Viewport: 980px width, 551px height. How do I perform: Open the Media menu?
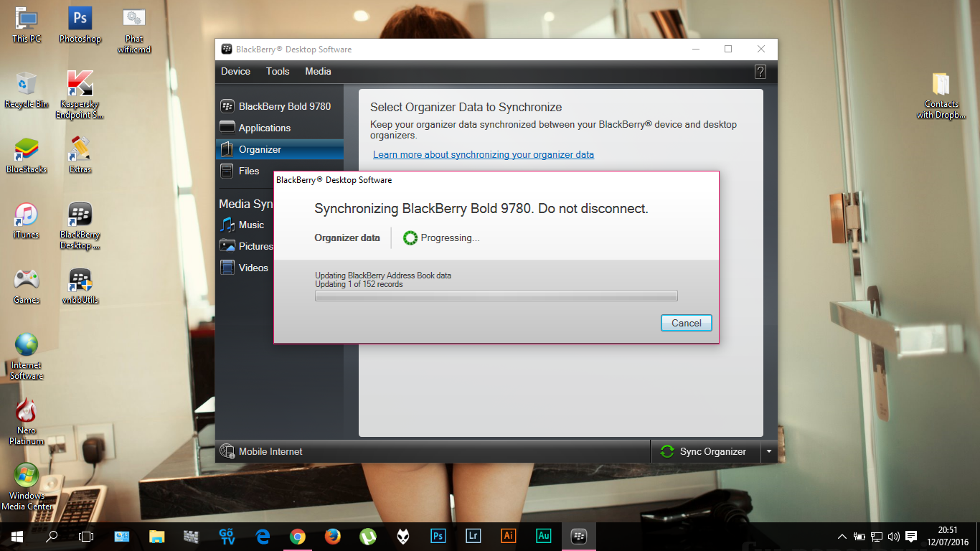[318, 72]
